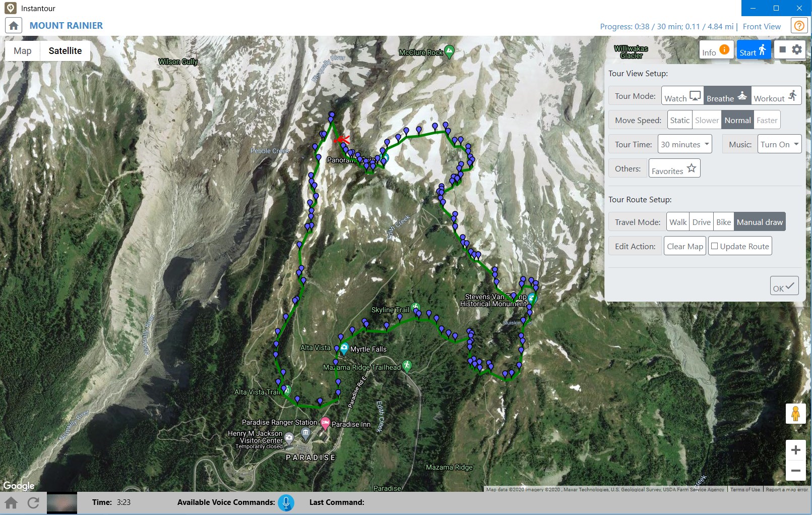The width and height of the screenshot is (812, 515).
Task: Click the Front View link
Action: (762, 27)
